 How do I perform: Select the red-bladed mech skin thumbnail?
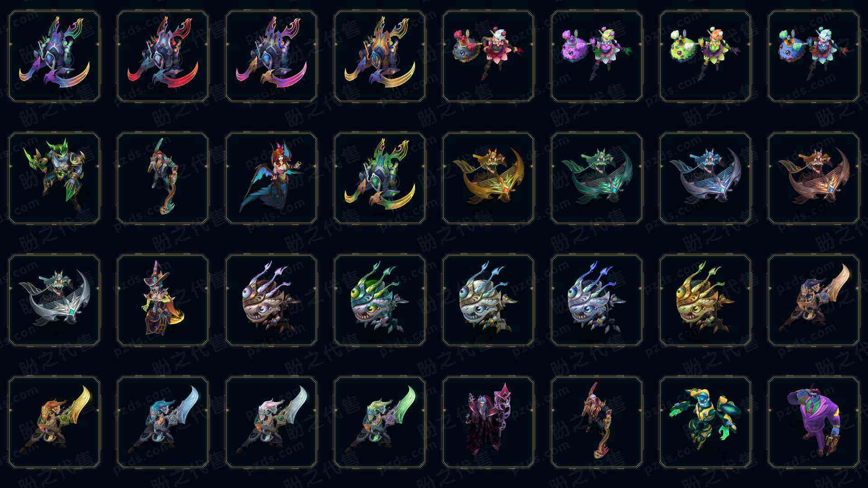click(163, 56)
